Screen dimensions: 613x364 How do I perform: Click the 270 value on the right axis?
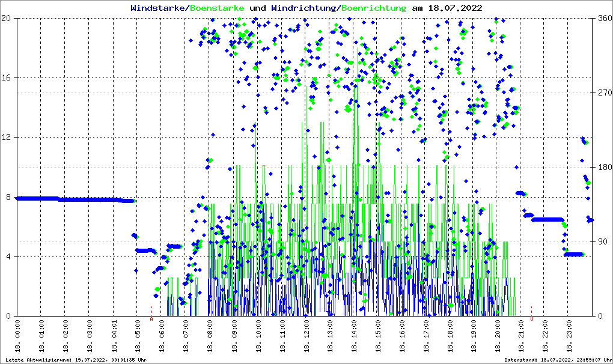point(604,93)
